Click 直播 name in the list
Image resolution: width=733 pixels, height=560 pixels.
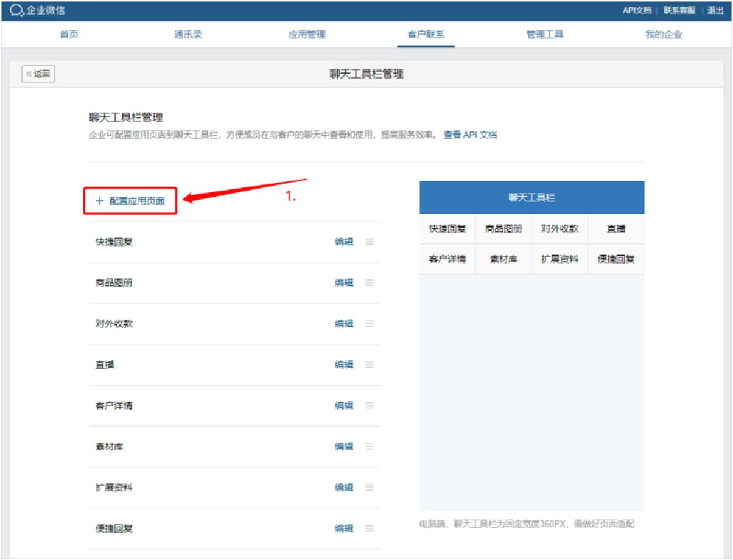[105, 365]
